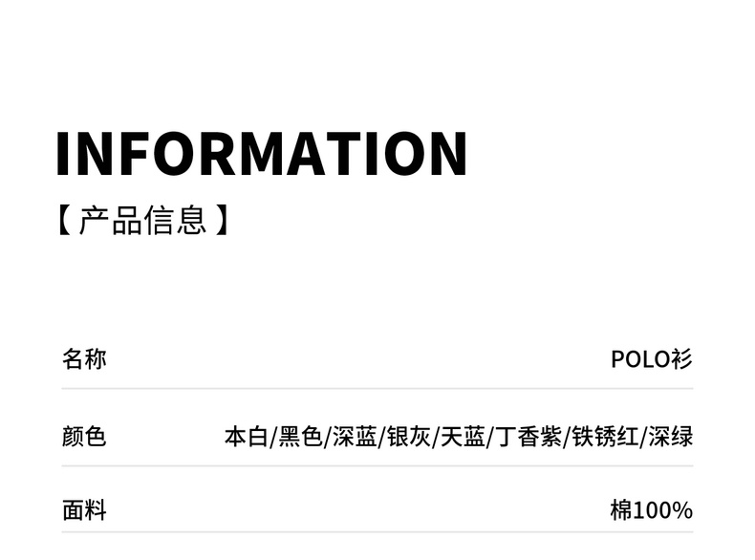755x560 pixels.
Task: Select the 面料 row label
Action: coord(84,510)
